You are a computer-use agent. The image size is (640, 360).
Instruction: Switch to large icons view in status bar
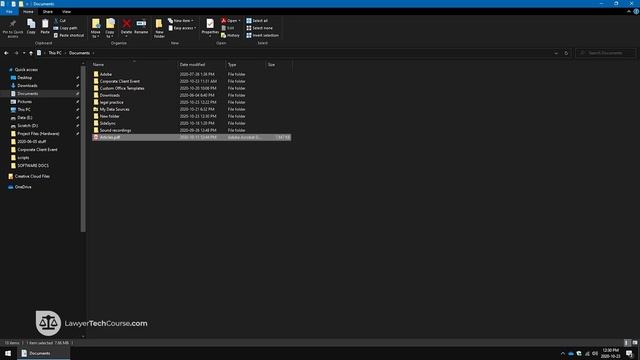[x=635, y=343]
